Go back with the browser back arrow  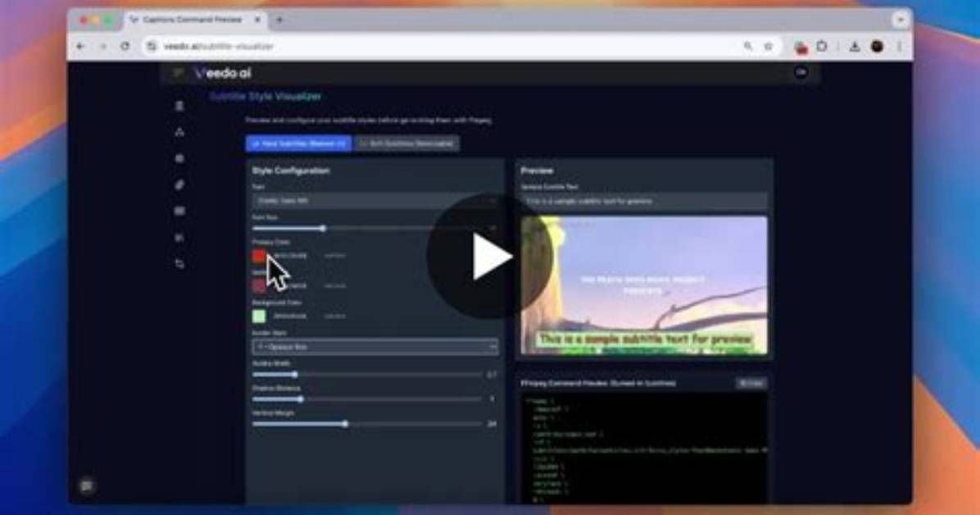tap(80, 46)
